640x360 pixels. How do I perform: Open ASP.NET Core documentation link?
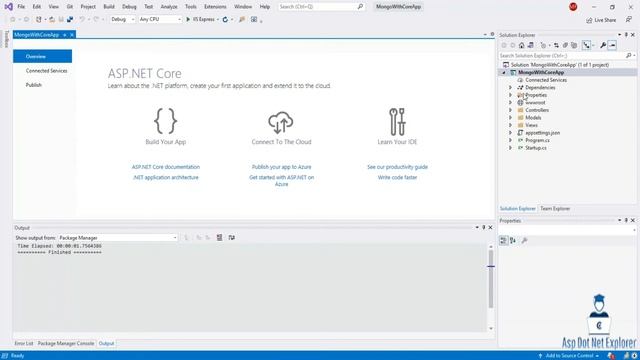(x=166, y=167)
